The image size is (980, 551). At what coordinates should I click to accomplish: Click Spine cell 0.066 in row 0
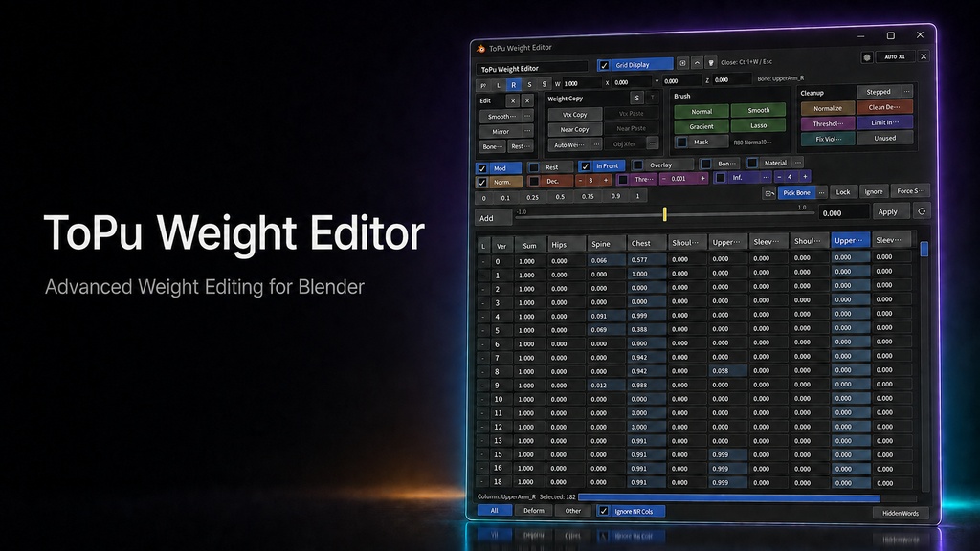pyautogui.click(x=606, y=260)
